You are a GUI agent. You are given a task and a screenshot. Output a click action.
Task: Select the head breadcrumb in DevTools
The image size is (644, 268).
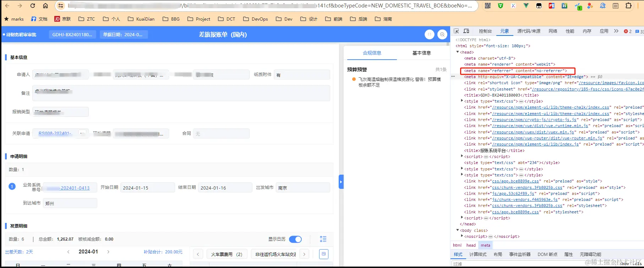[471, 245]
